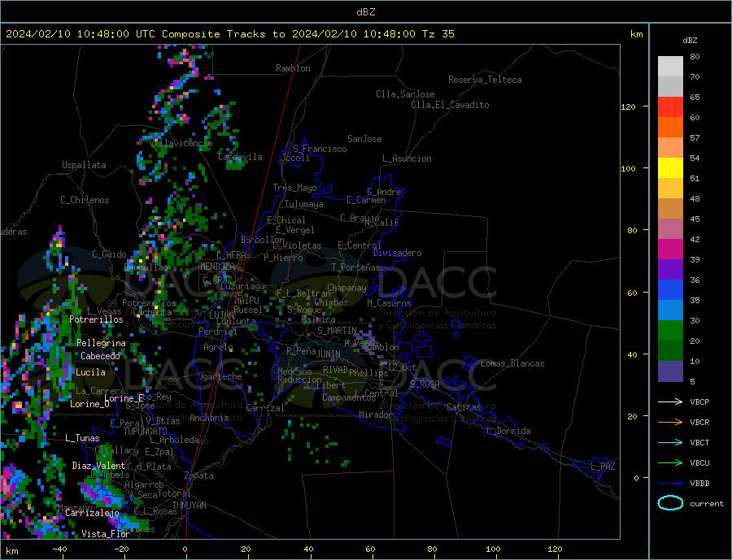Image resolution: width=732 pixels, height=560 pixels.
Task: Click the L_Dormida place label
Action: pyautogui.click(x=509, y=431)
